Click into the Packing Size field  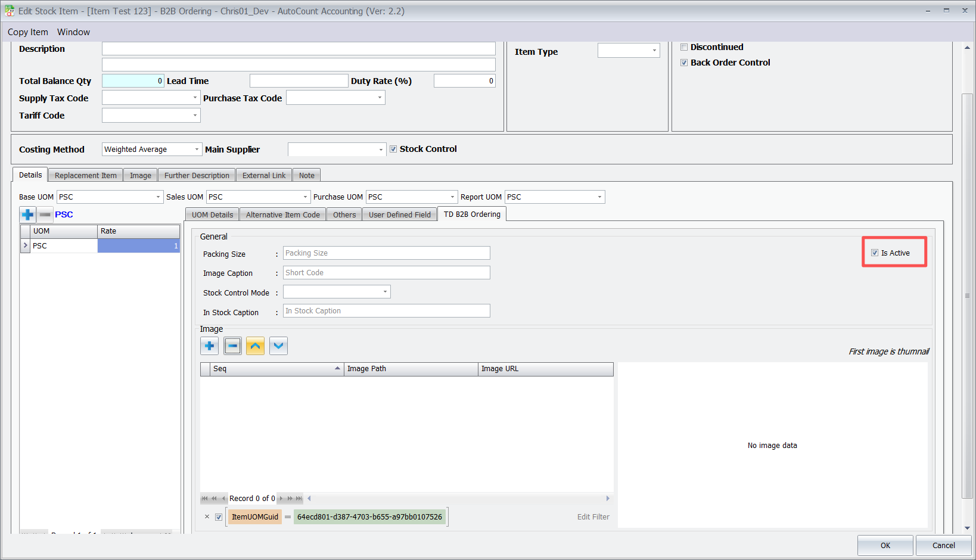(387, 253)
